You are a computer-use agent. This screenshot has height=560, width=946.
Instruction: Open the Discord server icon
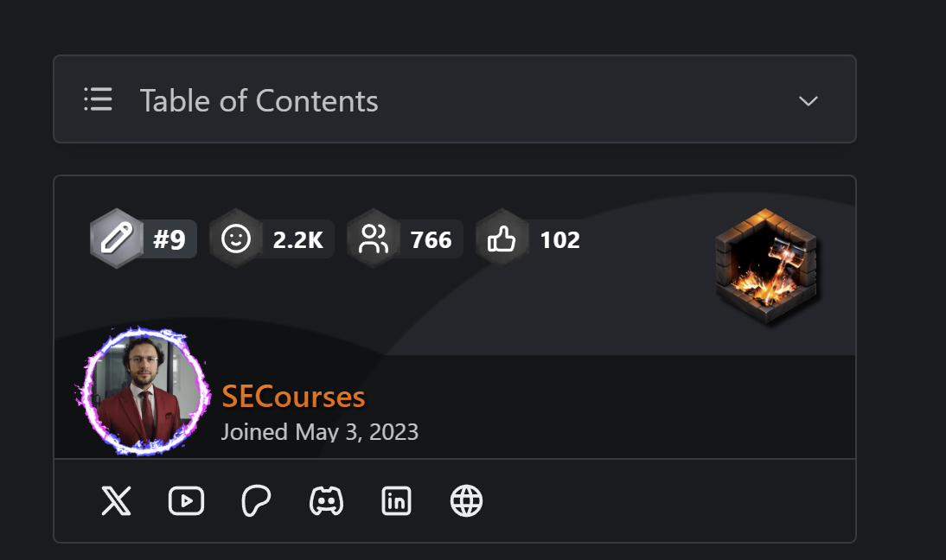tap(326, 501)
